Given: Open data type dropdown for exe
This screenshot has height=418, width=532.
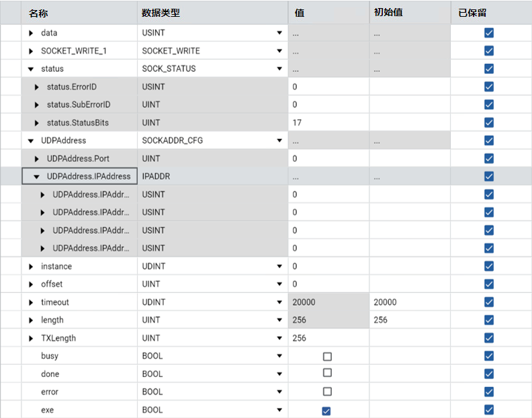Looking at the screenshot, I should point(279,411).
